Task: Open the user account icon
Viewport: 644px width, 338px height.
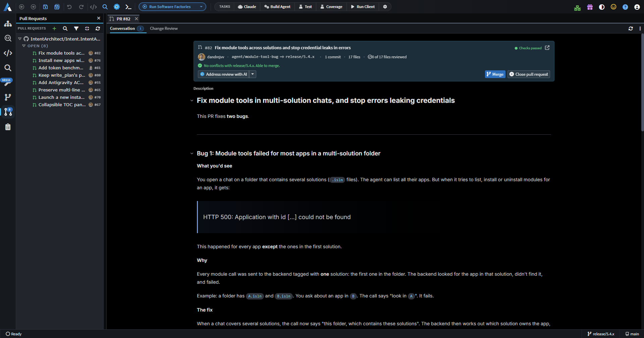Action: (x=637, y=7)
